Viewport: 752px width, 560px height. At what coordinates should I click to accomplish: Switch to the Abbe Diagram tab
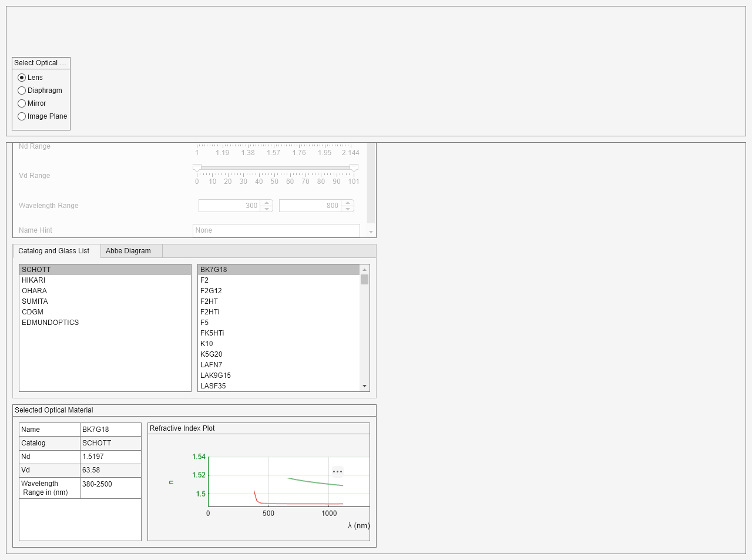point(129,250)
